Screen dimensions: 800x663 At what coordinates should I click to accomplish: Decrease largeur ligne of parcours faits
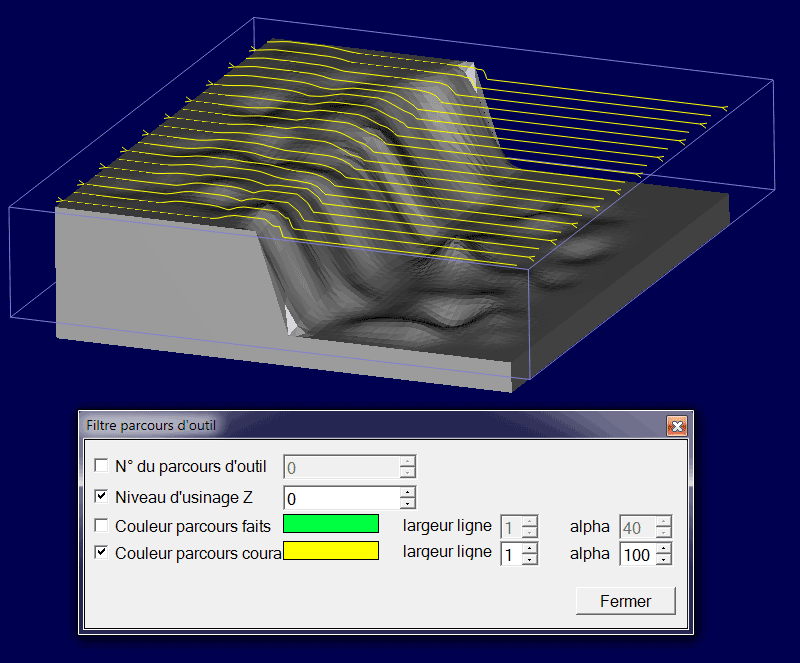530,533
